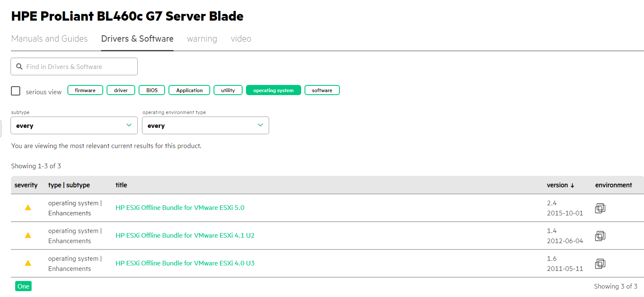Select the Drivers & Software tab
644x297 pixels.
[137, 39]
